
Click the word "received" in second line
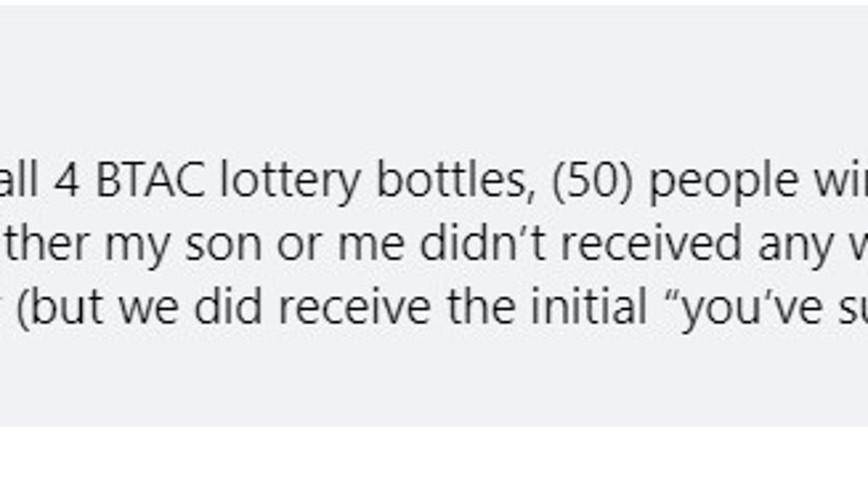651,243
